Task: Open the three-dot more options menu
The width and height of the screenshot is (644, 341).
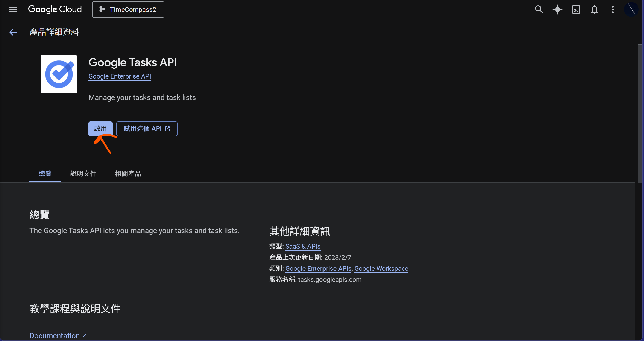Action: pos(612,9)
